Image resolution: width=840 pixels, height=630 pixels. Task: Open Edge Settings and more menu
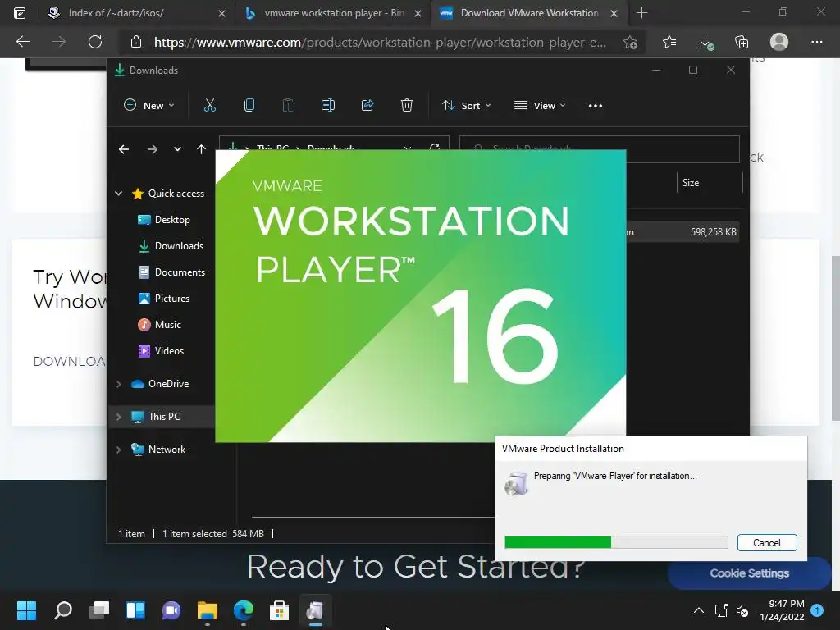pos(816,42)
